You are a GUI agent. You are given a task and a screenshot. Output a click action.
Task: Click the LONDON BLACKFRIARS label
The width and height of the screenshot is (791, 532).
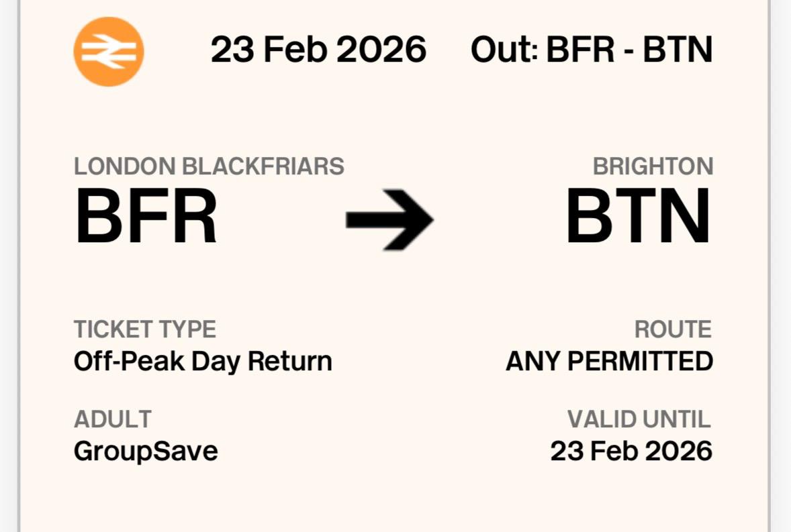point(209,166)
